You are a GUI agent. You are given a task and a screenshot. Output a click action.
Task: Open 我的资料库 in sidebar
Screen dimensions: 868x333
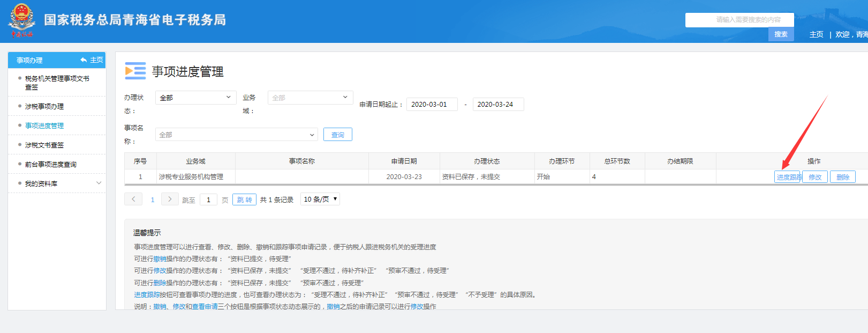coord(41,183)
